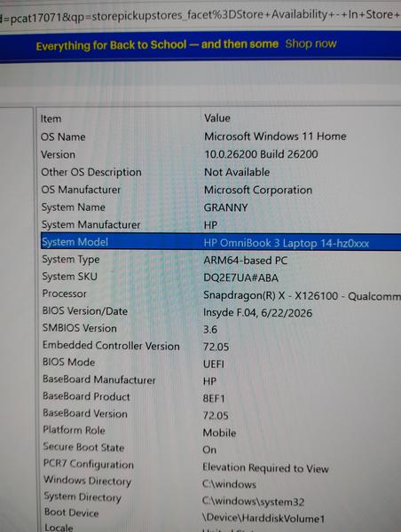The height and width of the screenshot is (532, 401).
Task: Select the BaseBoard Version row label
Action: click(85, 413)
